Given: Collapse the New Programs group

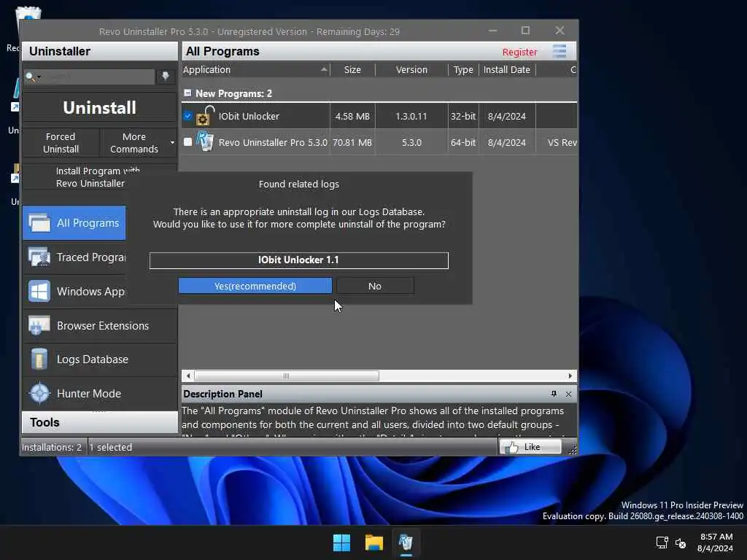Looking at the screenshot, I should (187, 93).
